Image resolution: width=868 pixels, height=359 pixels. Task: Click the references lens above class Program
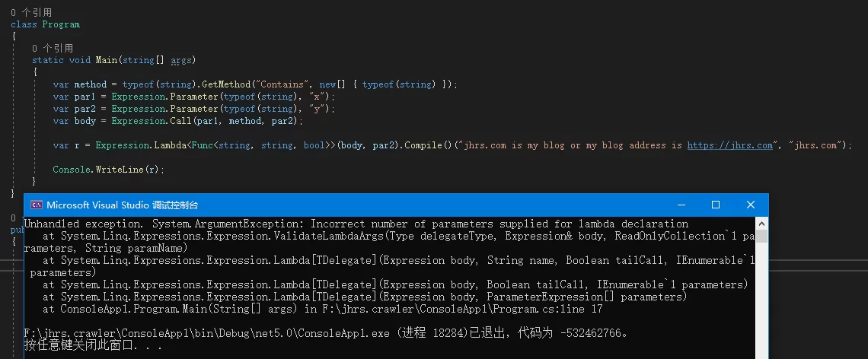tap(31, 12)
